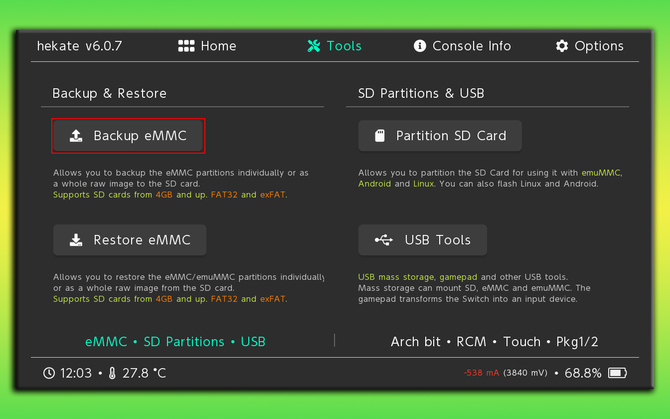This screenshot has width=670, height=419.
Task: Click the 27.8 °C temperature reading
Action: coord(144,373)
